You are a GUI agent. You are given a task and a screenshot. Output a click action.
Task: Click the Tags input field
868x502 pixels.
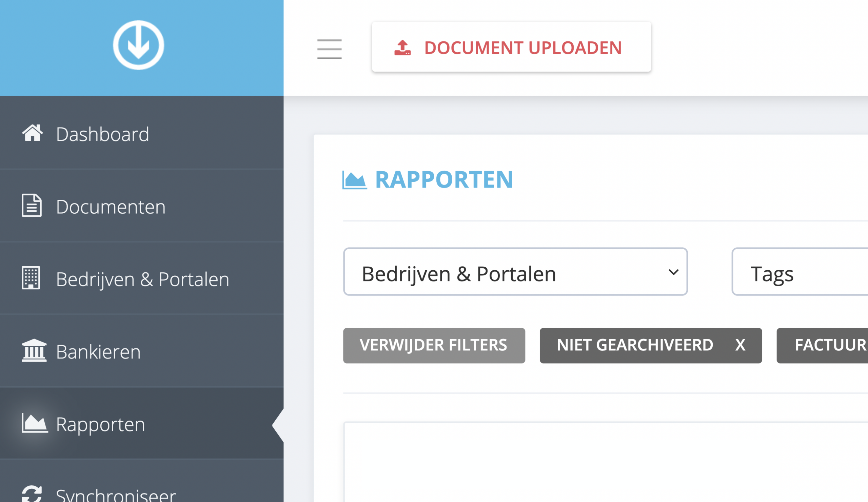800,271
